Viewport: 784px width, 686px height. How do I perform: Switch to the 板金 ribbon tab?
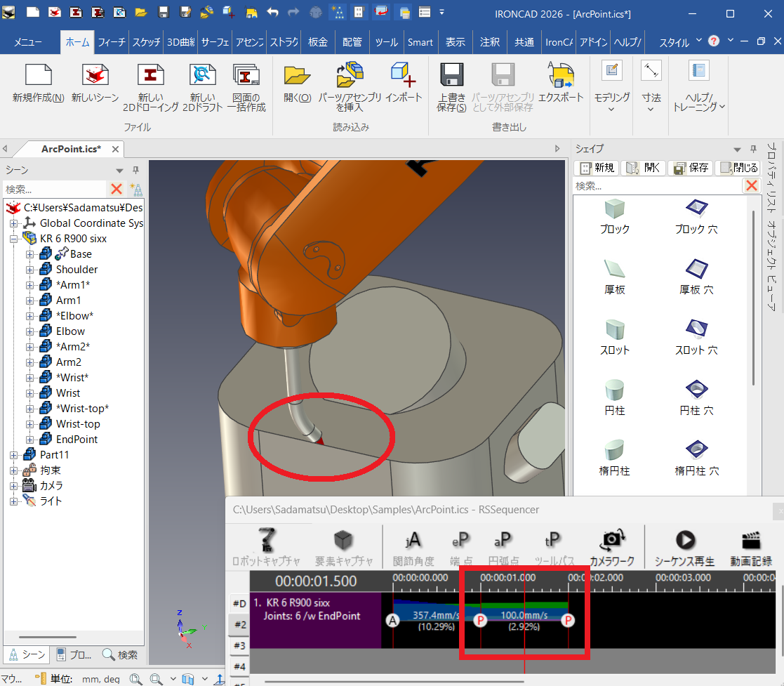click(x=318, y=42)
